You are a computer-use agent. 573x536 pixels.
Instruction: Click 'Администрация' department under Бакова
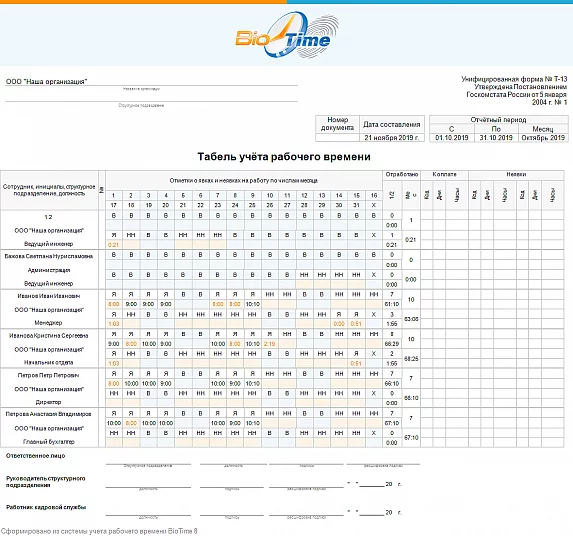tap(49, 270)
